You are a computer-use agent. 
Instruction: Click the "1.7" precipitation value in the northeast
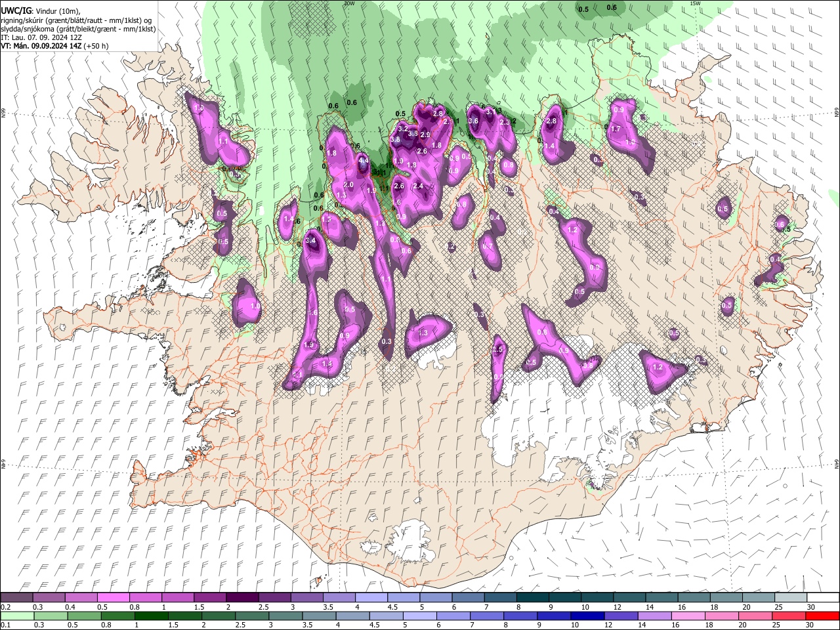(616, 129)
